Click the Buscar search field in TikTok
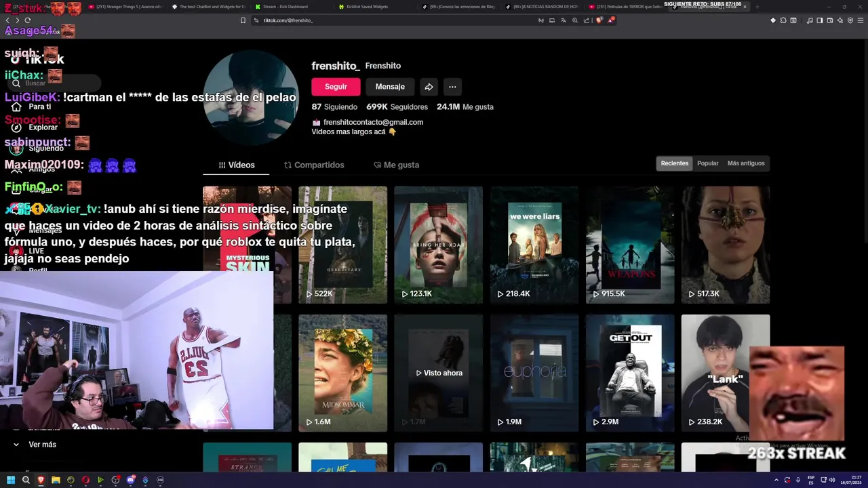Image resolution: width=868 pixels, height=488 pixels. [54, 83]
